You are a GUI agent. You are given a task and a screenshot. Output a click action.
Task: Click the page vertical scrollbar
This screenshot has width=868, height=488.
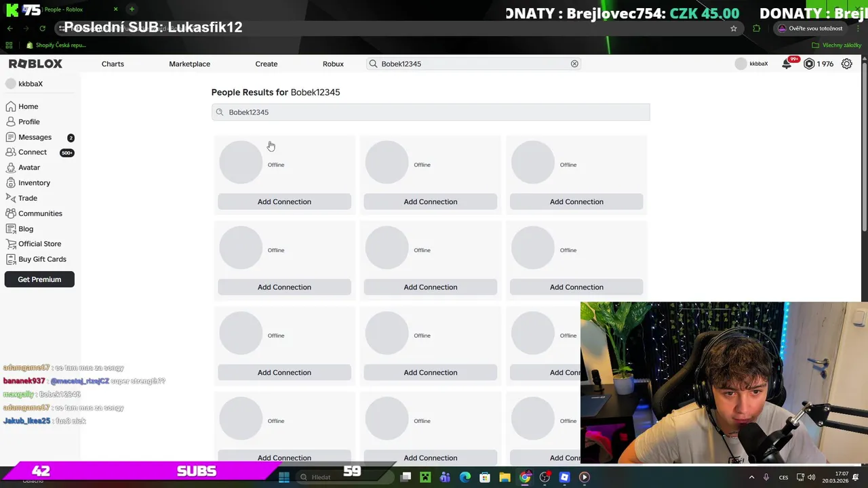tap(865, 146)
